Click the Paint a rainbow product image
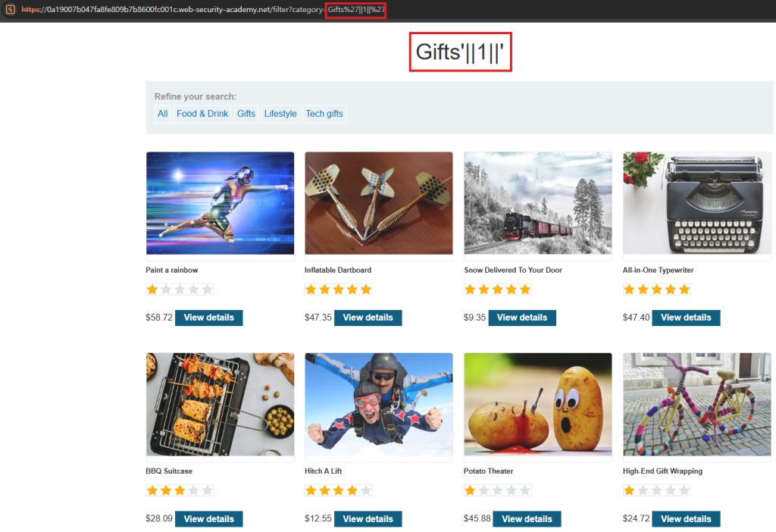 tap(220, 203)
